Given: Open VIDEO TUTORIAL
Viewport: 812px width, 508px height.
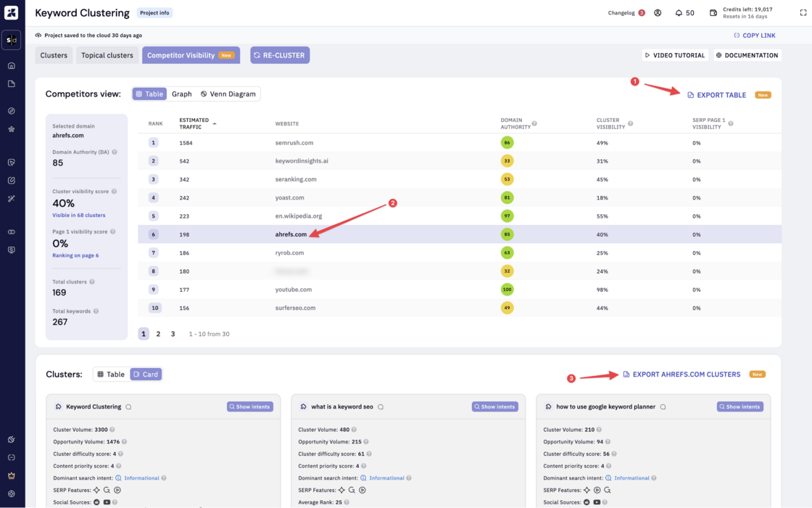Looking at the screenshot, I should tap(675, 55).
